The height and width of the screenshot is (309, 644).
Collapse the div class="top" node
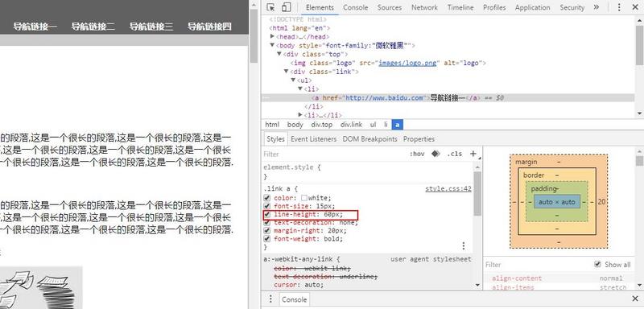pos(279,54)
